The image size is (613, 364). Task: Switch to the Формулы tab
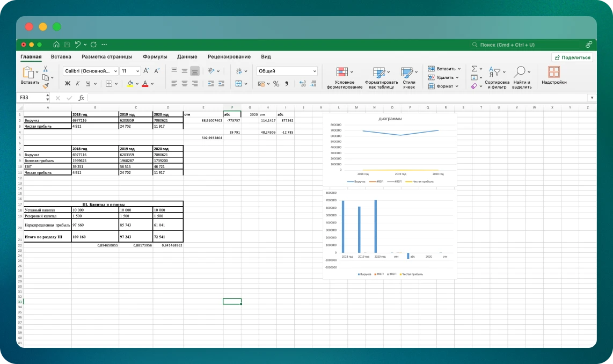coord(155,57)
